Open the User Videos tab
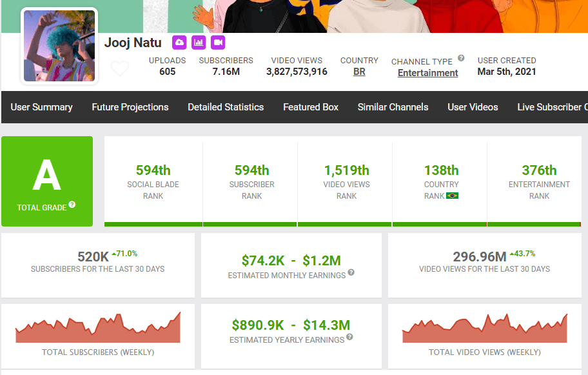Viewport: 588px width, 375px height. tap(473, 107)
